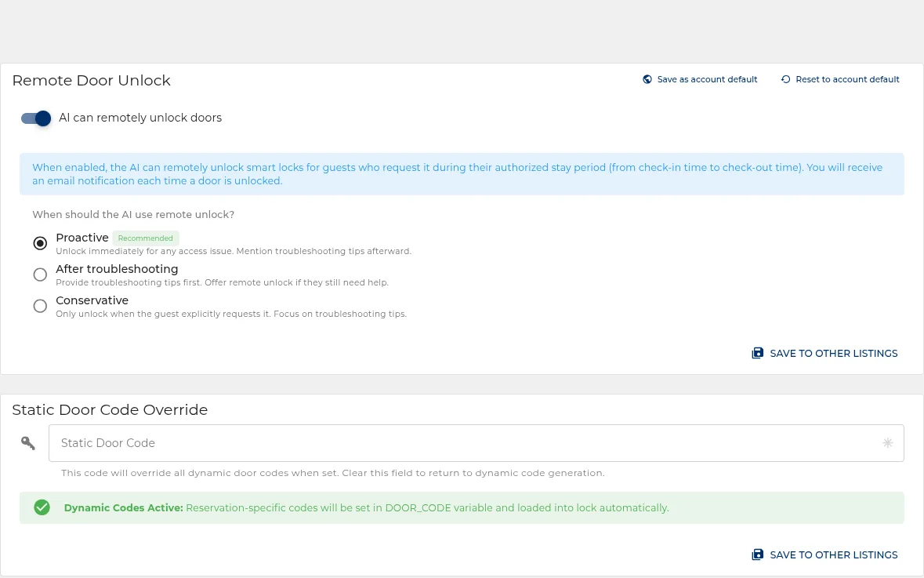Image resolution: width=924 pixels, height=578 pixels.
Task: Click 'Unlock immediately for any access issue' description
Action: [x=234, y=251]
